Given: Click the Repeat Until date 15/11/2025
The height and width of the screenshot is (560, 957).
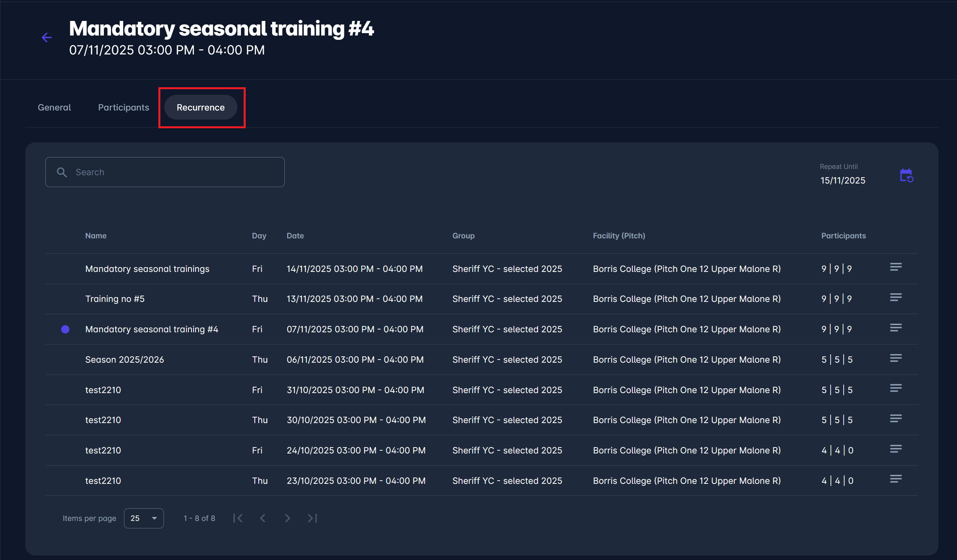Looking at the screenshot, I should pyautogui.click(x=842, y=180).
